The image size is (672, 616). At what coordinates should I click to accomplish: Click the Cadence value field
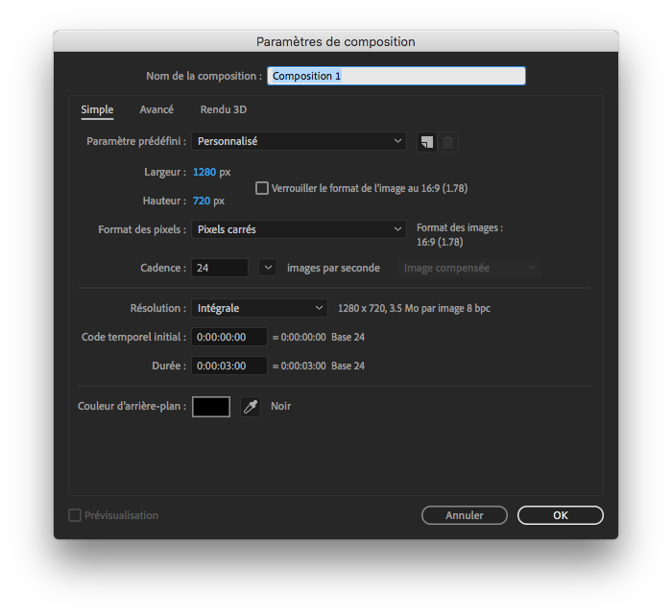coord(220,268)
